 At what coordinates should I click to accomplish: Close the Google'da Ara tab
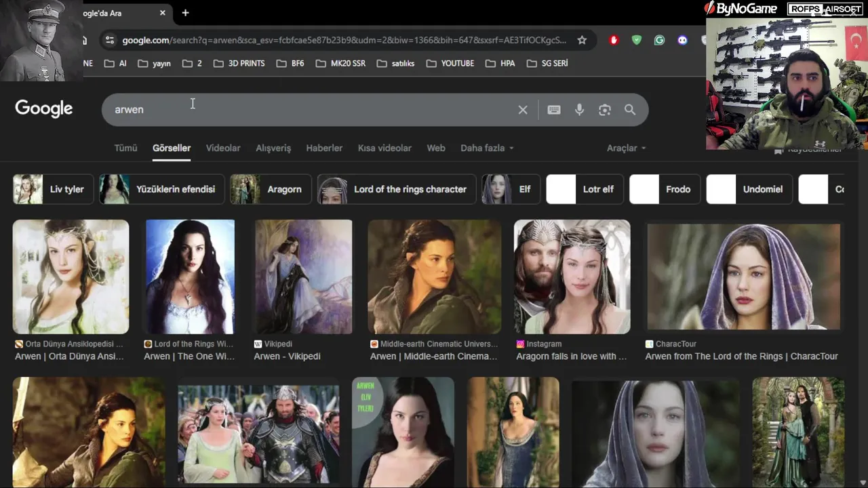pyautogui.click(x=163, y=13)
